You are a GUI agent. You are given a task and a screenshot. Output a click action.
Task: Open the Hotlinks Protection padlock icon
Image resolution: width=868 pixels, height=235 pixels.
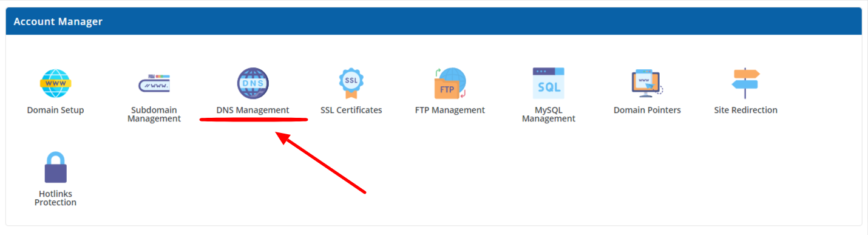coord(55,168)
